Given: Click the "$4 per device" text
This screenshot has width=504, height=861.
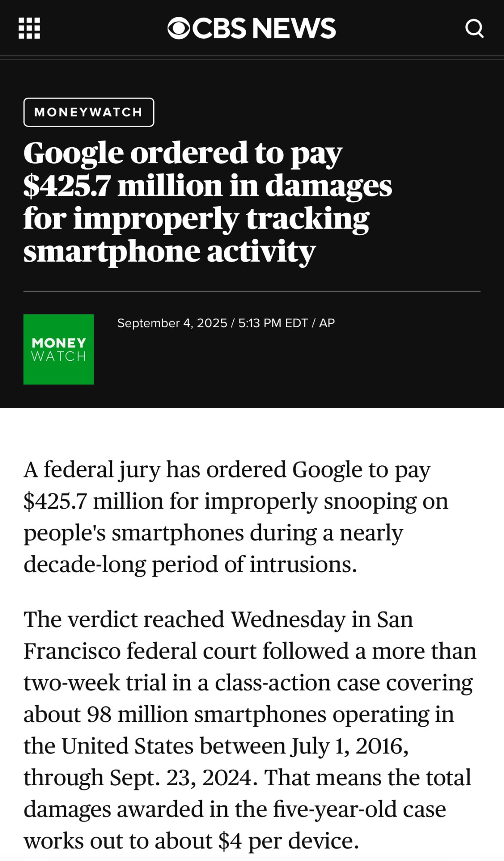Looking at the screenshot, I should 288,841.
